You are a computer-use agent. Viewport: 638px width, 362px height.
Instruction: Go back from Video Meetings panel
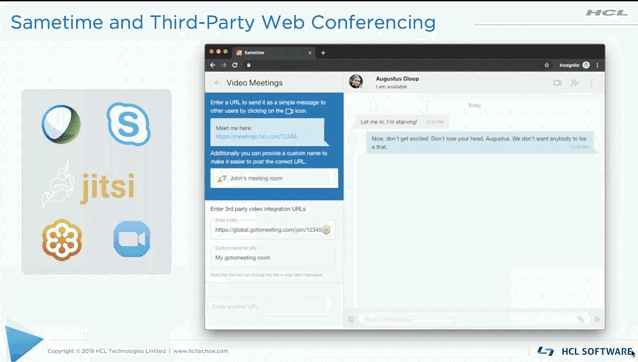(218, 83)
